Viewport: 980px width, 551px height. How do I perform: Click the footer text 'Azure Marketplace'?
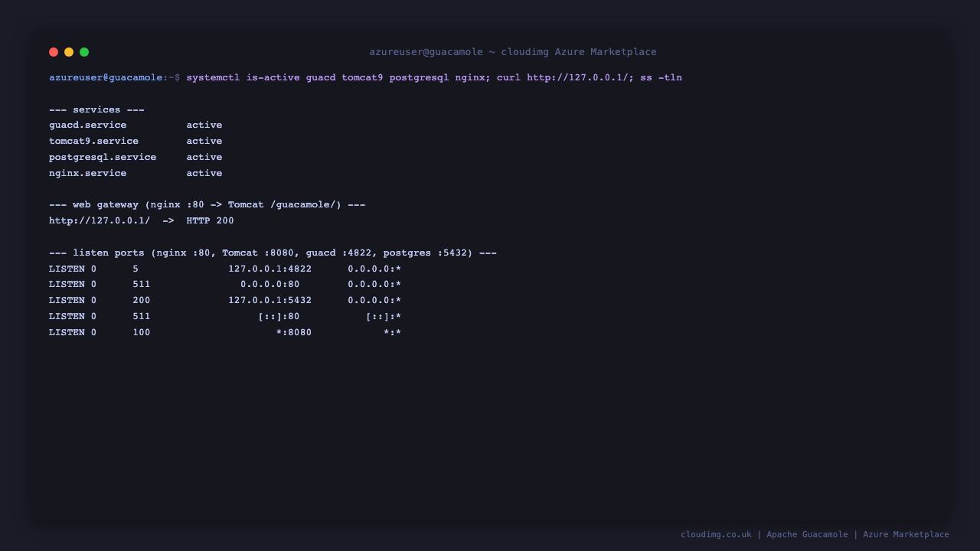906,535
